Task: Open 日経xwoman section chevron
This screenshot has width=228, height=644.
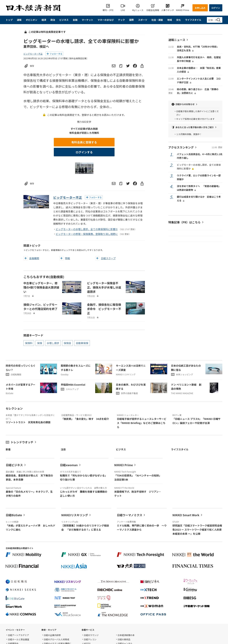Action: click(x=80, y=465)
